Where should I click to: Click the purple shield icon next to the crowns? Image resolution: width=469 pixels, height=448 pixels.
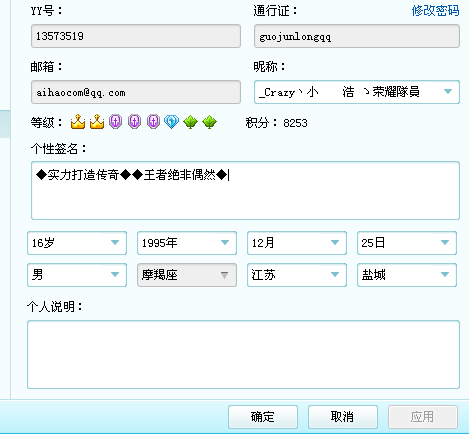(116, 122)
